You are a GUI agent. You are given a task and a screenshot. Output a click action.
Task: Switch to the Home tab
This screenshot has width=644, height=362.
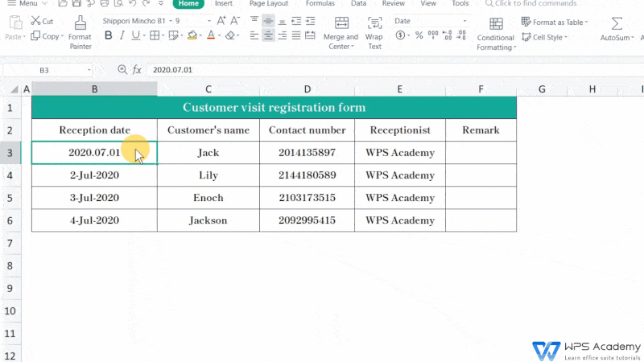[188, 3]
